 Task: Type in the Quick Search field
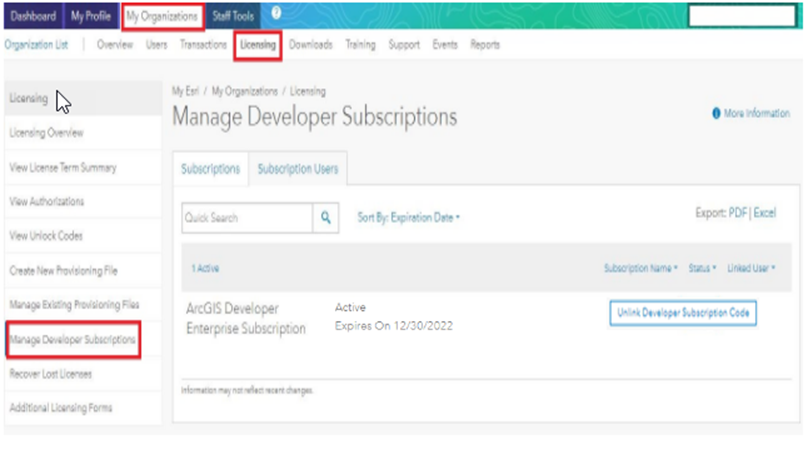pos(247,217)
